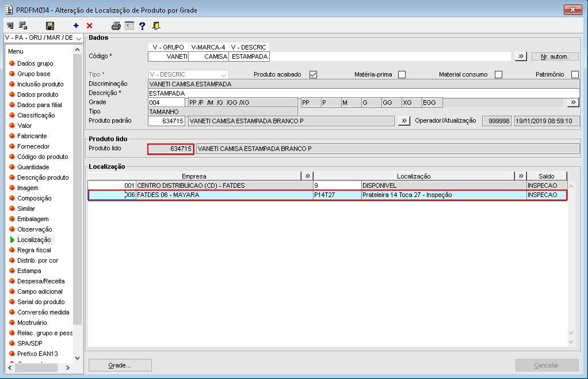Click the Grade sizes expand arrow button
This screenshot has height=379, width=588.
[573, 103]
